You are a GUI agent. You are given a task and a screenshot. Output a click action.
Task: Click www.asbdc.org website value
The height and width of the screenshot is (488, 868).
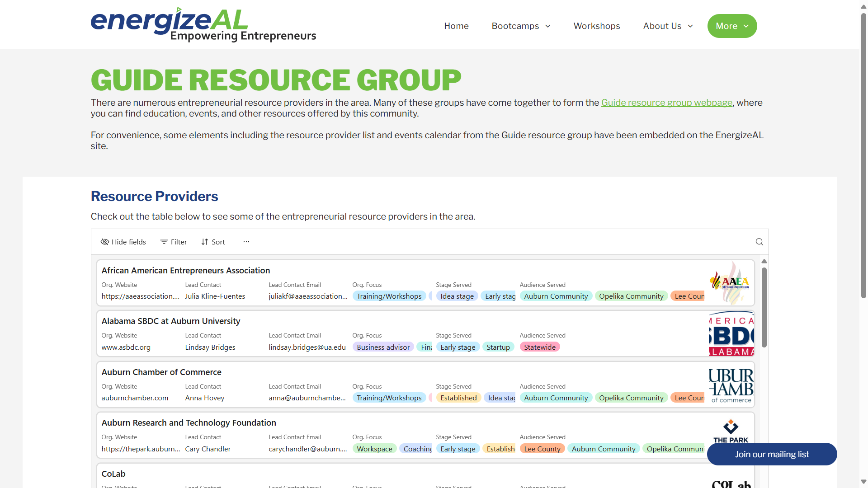pyautogui.click(x=126, y=347)
